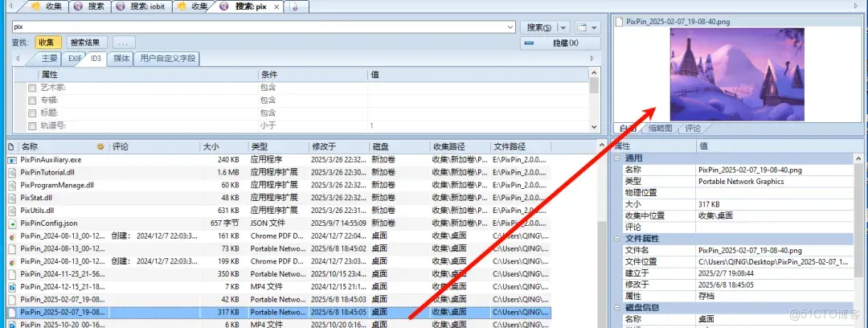The width and height of the screenshot is (868, 328).
Task: Click the left arrow beside the 主要 tab
Action: (x=18, y=59)
